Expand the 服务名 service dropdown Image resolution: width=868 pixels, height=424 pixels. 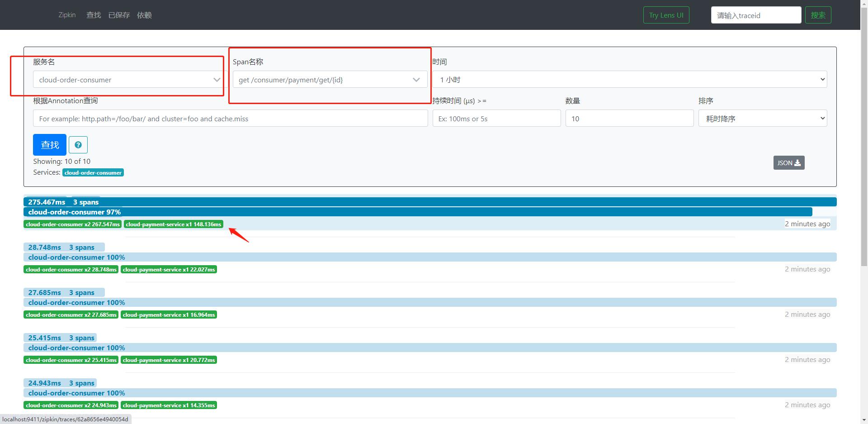tap(128, 80)
